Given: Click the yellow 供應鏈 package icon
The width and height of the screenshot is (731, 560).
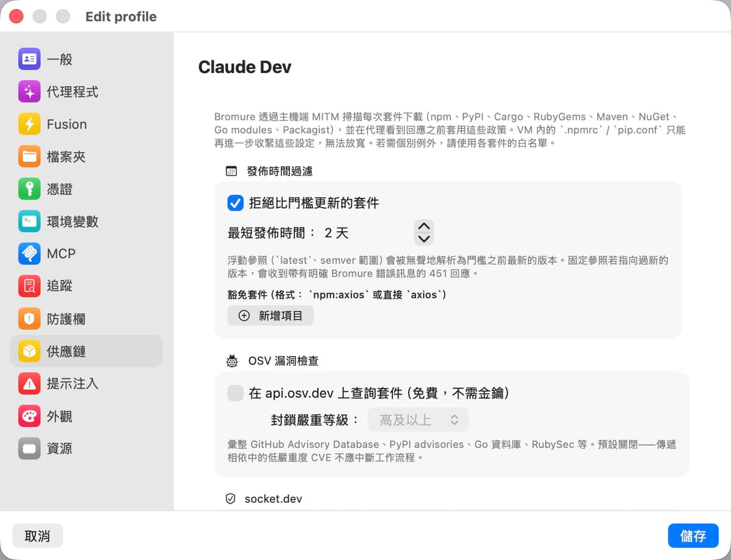Looking at the screenshot, I should [x=29, y=351].
